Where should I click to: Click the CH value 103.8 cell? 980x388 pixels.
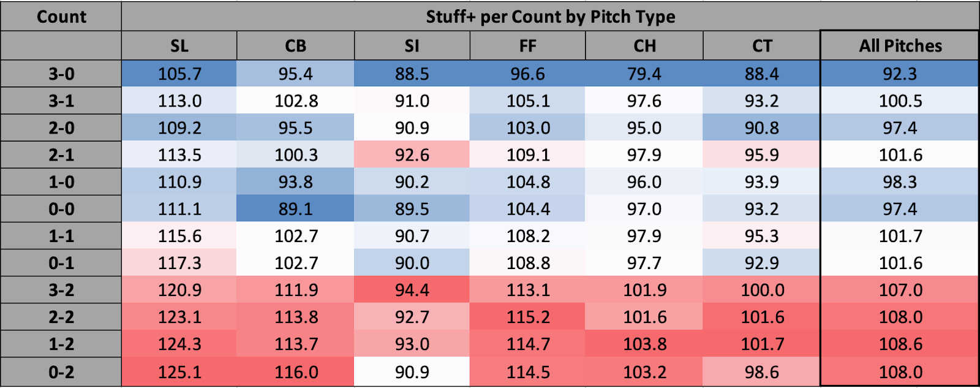tap(644, 344)
